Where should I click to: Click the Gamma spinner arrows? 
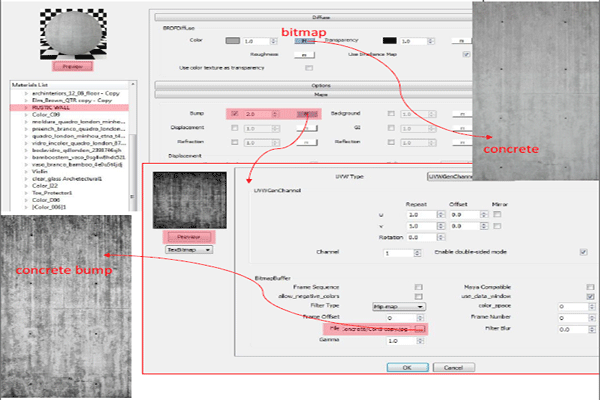(420, 341)
